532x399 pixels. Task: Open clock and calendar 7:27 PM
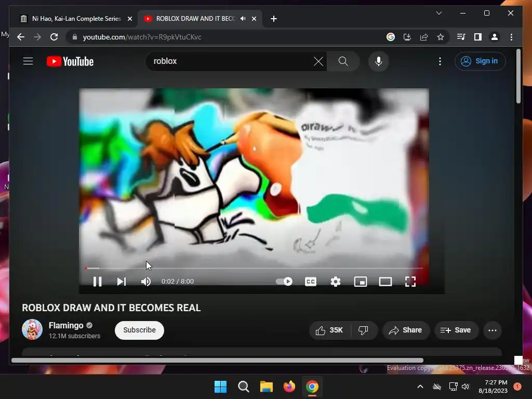493,387
